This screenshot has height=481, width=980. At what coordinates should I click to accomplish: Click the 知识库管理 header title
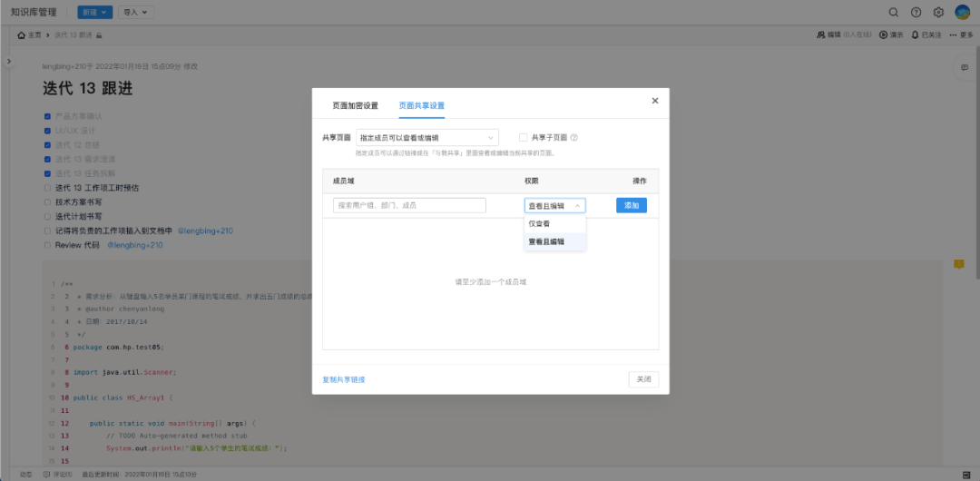(34, 12)
